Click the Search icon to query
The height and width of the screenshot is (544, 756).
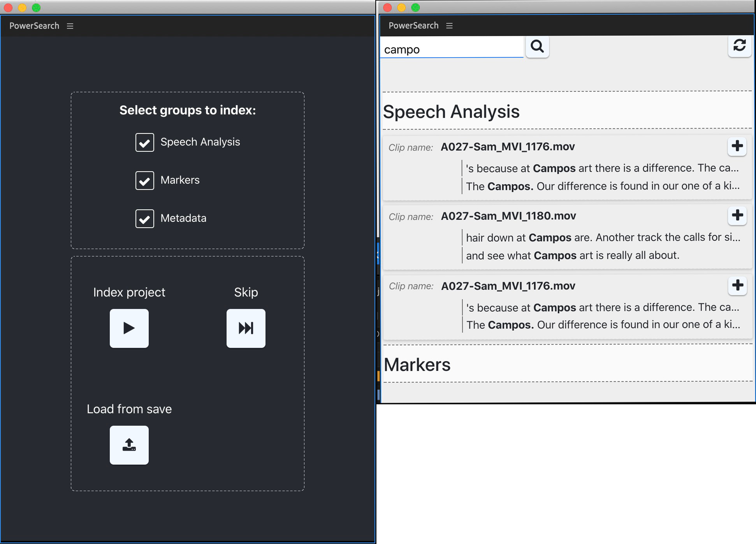[537, 46]
